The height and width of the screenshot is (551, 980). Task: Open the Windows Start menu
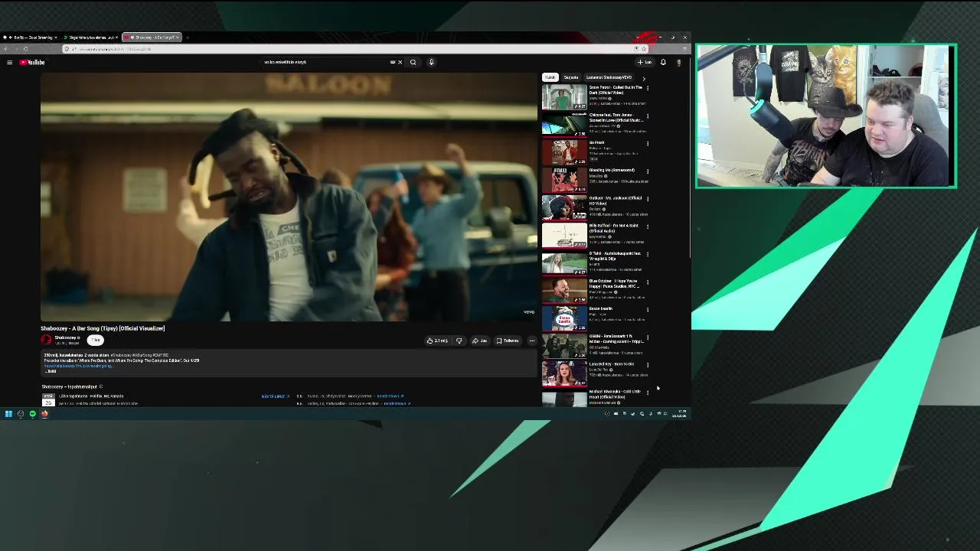(x=8, y=414)
